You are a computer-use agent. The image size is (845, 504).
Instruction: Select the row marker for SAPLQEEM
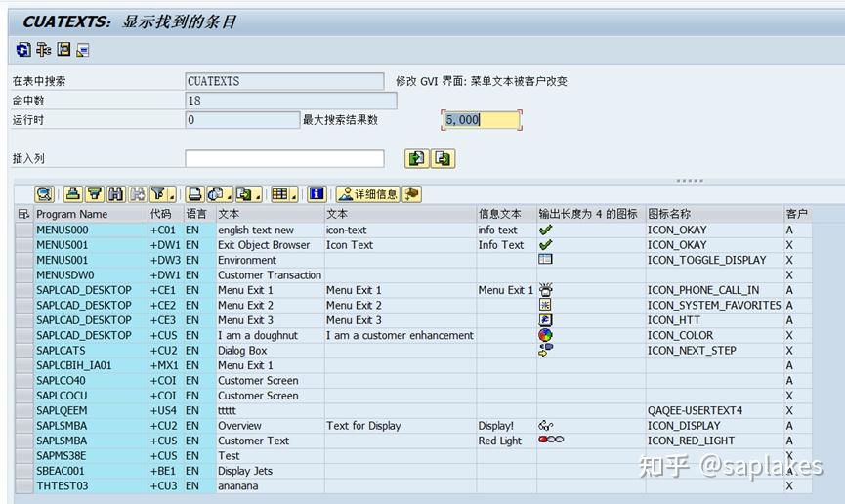23,411
